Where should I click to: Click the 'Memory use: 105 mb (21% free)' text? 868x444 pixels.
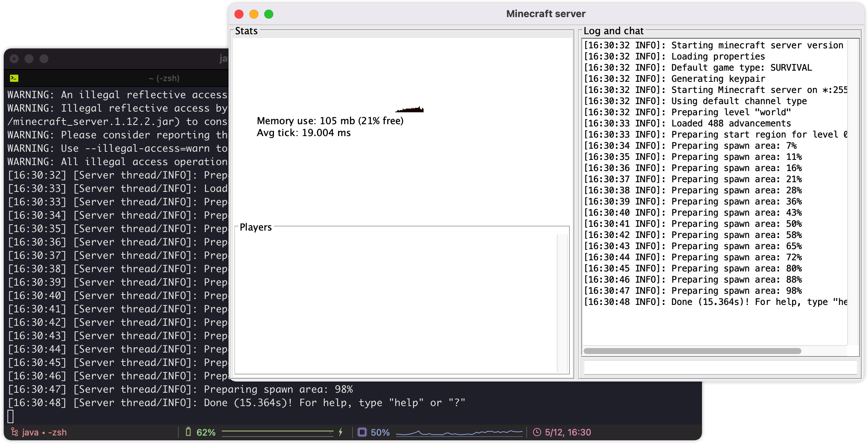(x=330, y=121)
